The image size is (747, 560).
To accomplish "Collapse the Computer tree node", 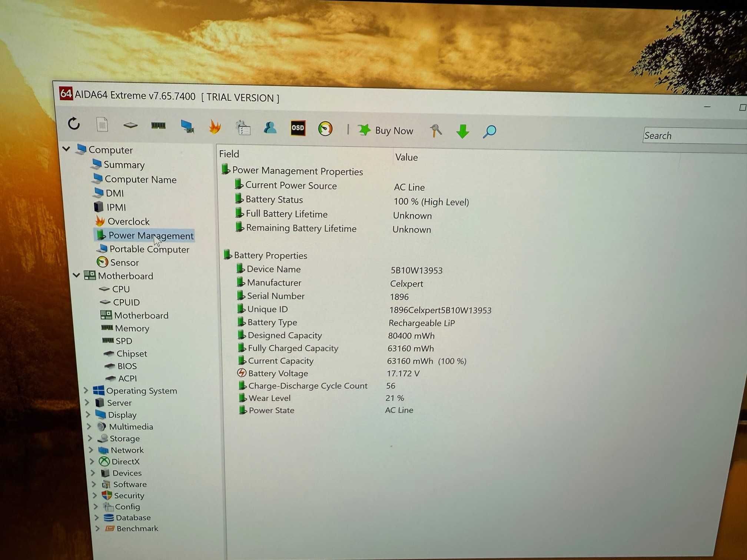I will click(x=66, y=149).
